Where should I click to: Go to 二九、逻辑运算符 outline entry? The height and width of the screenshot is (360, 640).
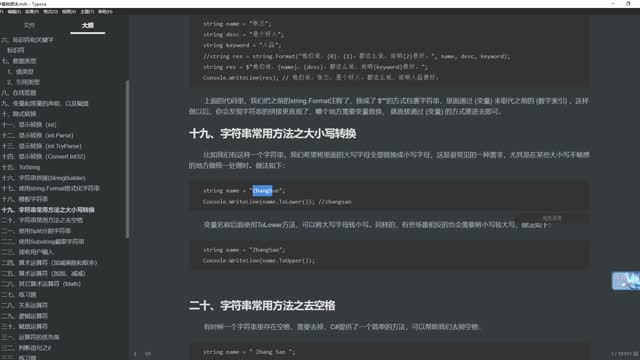point(25,316)
